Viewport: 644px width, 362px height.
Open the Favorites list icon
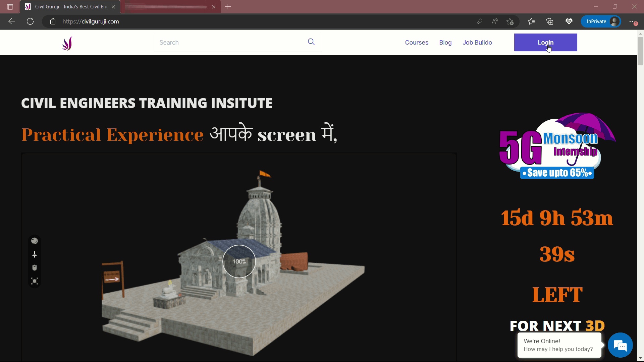531,21
